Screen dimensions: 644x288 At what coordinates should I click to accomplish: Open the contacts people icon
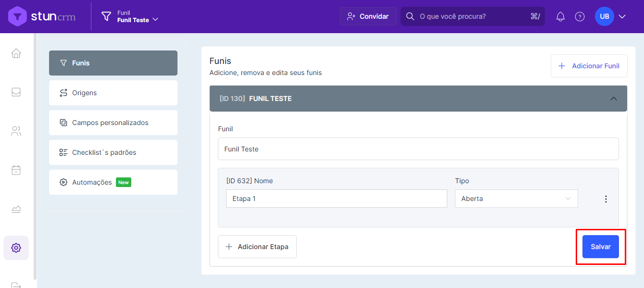tap(16, 131)
